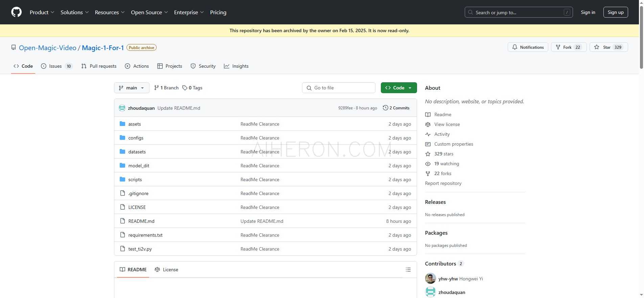Click the assets folder icon
Image resolution: width=644 pixels, height=298 pixels.
click(122, 124)
